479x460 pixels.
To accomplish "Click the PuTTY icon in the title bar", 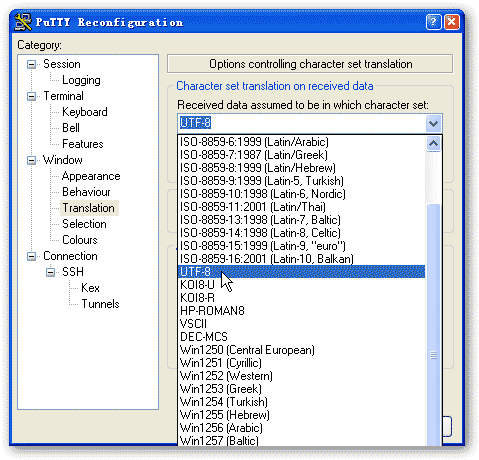I will click(23, 22).
